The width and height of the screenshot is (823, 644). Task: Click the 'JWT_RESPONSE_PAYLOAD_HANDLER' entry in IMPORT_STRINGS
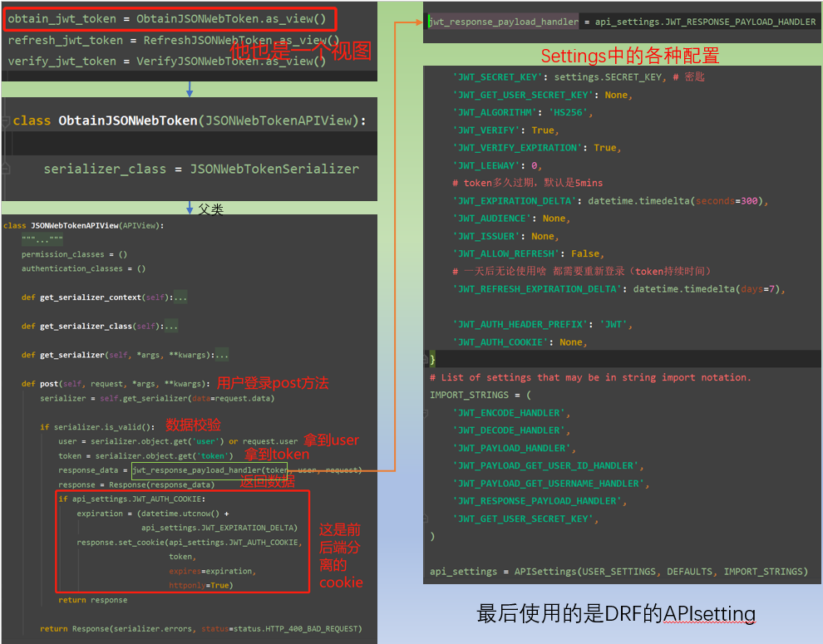click(x=540, y=502)
